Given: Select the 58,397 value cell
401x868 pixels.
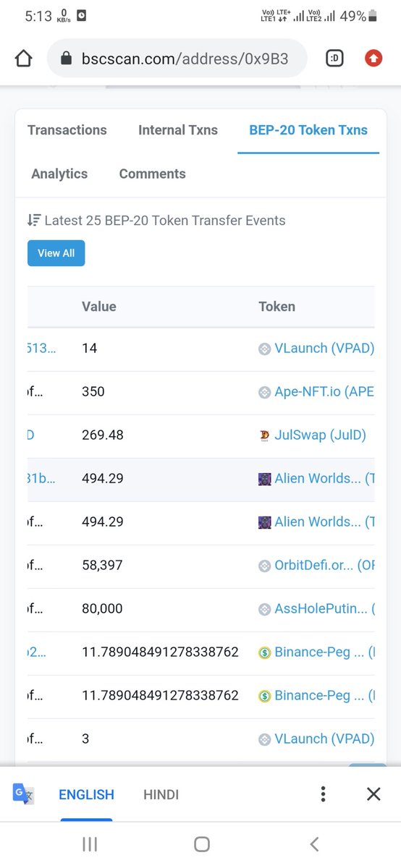Looking at the screenshot, I should coord(102,565).
